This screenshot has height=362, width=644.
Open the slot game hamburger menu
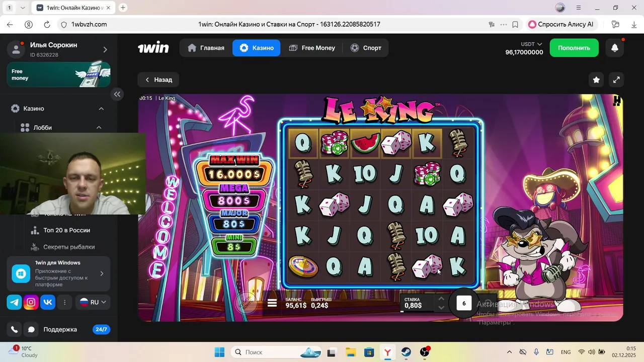tap(272, 303)
